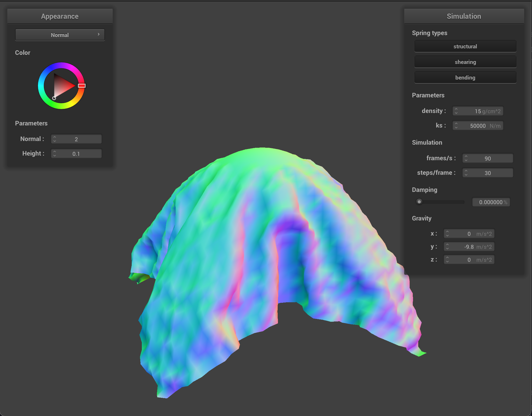Increase the density value with the stepper

click(x=457, y=109)
